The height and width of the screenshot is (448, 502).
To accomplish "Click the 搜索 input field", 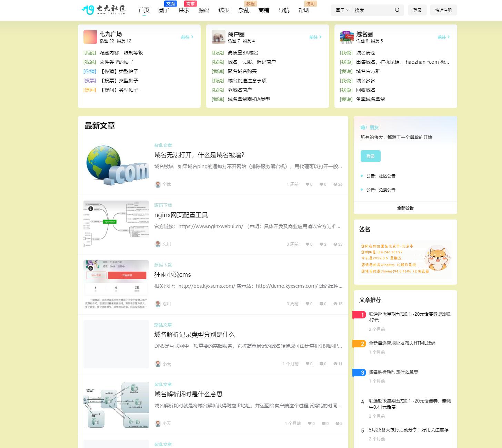I will [373, 10].
